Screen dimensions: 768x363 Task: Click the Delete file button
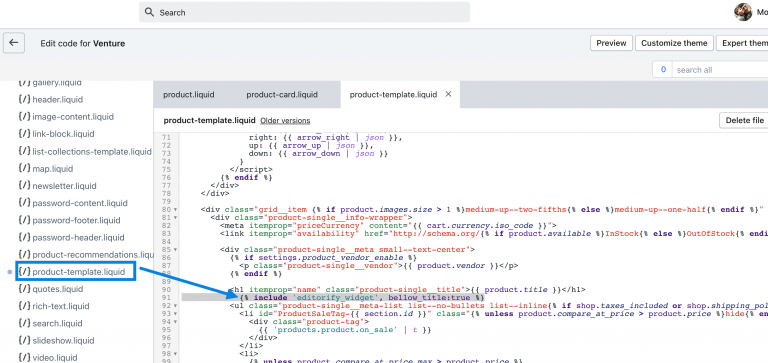pyautogui.click(x=744, y=120)
